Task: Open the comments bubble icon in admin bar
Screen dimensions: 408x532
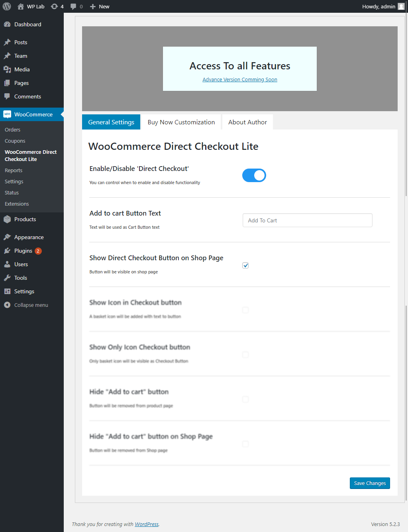Action: click(x=73, y=6)
